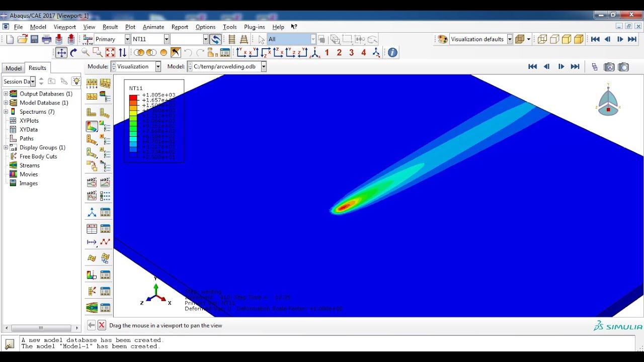This screenshot has width=644, height=362.
Task: Click the view orientation compass widget
Action: 608,101
